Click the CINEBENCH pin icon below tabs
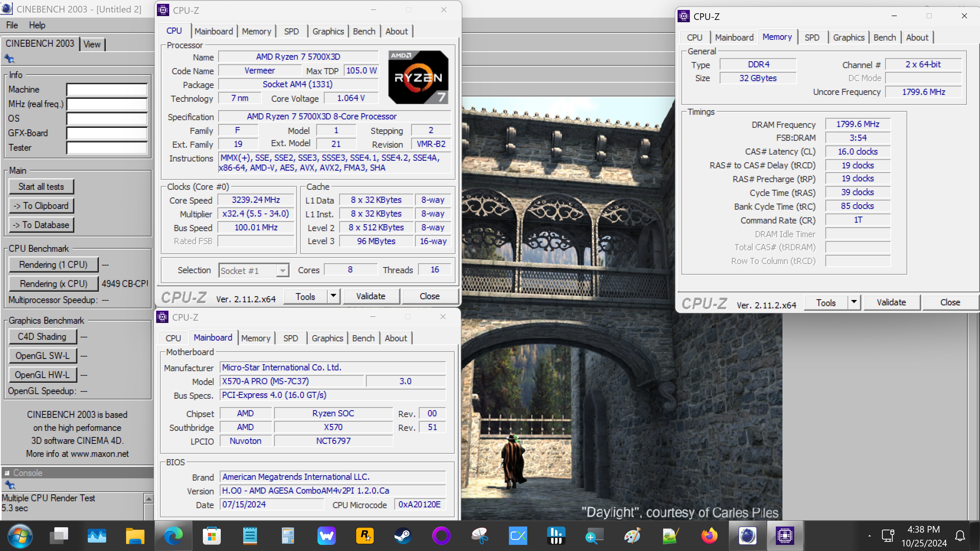 click(x=9, y=59)
